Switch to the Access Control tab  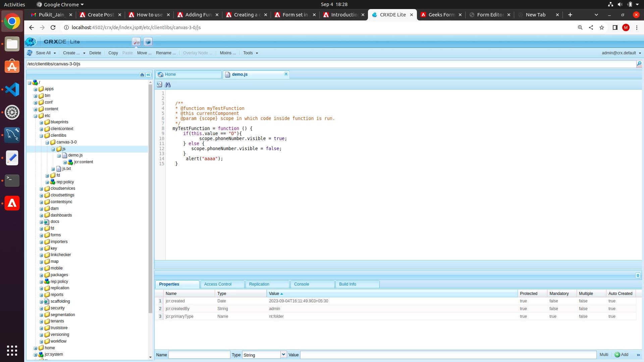click(218, 284)
